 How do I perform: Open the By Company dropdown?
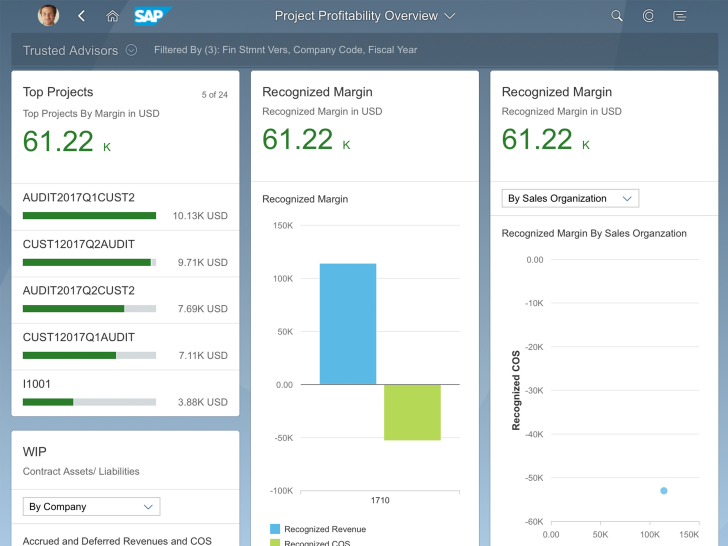pos(91,507)
